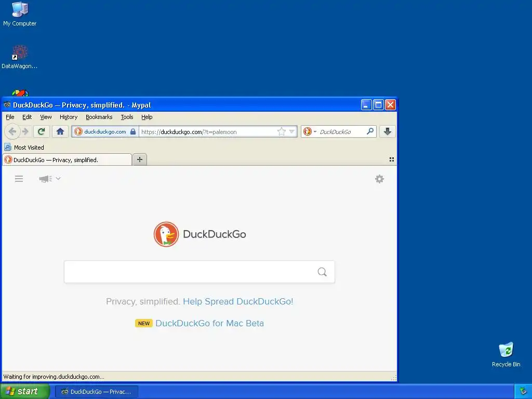The height and width of the screenshot is (399, 532).
Task: Open the Most Visited bookmarks folder
Action: coord(24,148)
